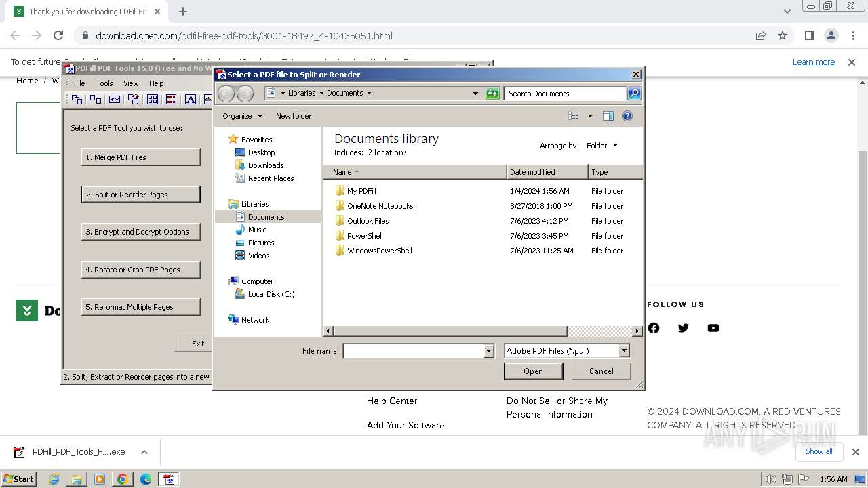Image resolution: width=868 pixels, height=488 pixels.
Task: Open the Chrome profile icon
Action: click(831, 36)
